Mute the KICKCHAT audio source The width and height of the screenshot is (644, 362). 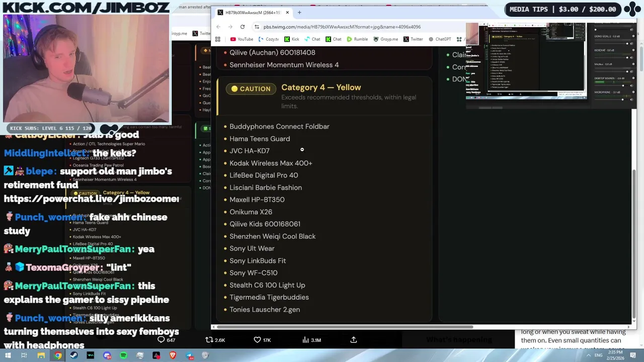pyautogui.click(x=631, y=58)
